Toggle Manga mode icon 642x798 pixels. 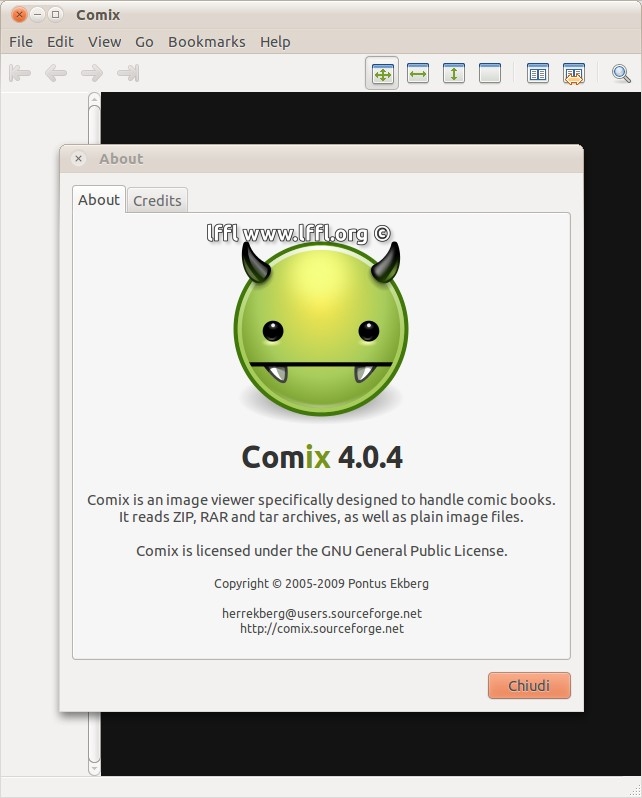point(574,74)
